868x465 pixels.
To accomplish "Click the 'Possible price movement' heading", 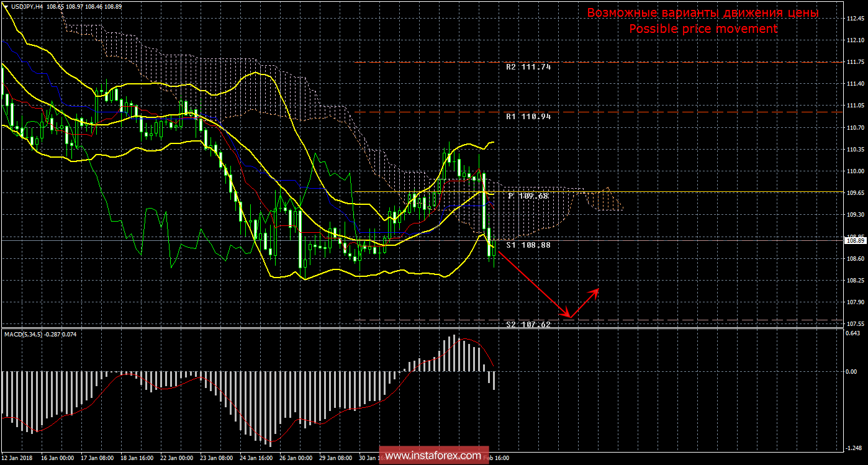I will [x=703, y=29].
